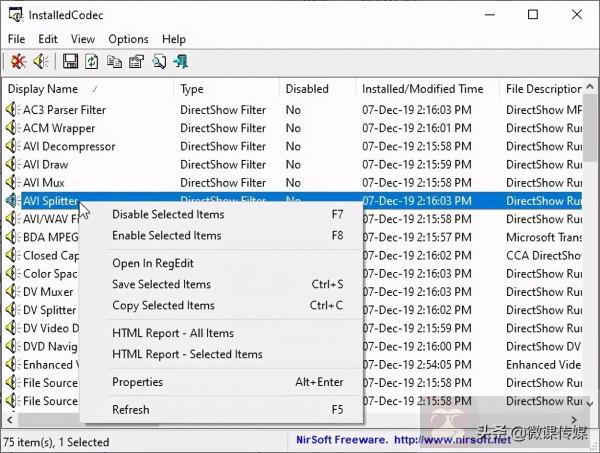Click the Properties toolbar icon
Image resolution: width=600 pixels, height=453 pixels.
136,62
